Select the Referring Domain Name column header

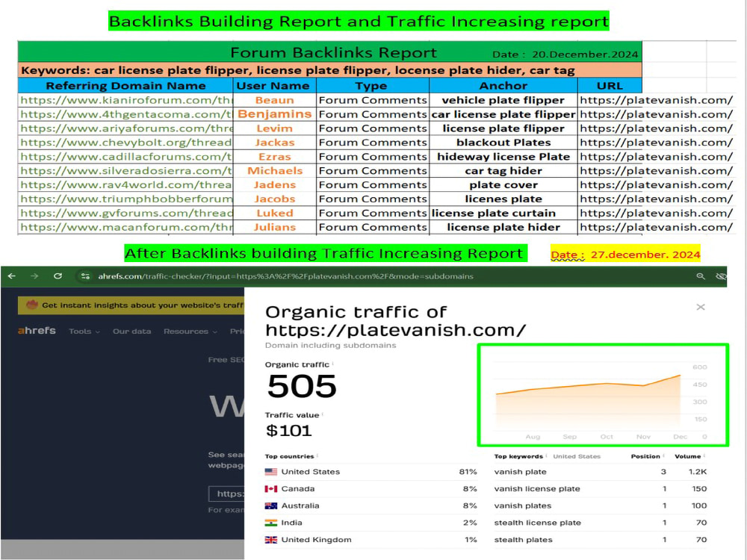(125, 86)
